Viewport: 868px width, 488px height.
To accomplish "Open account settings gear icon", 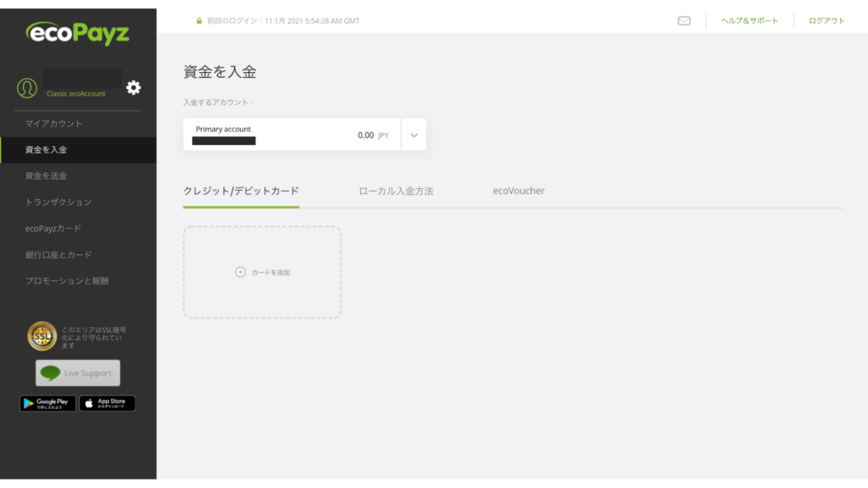I will pos(133,87).
